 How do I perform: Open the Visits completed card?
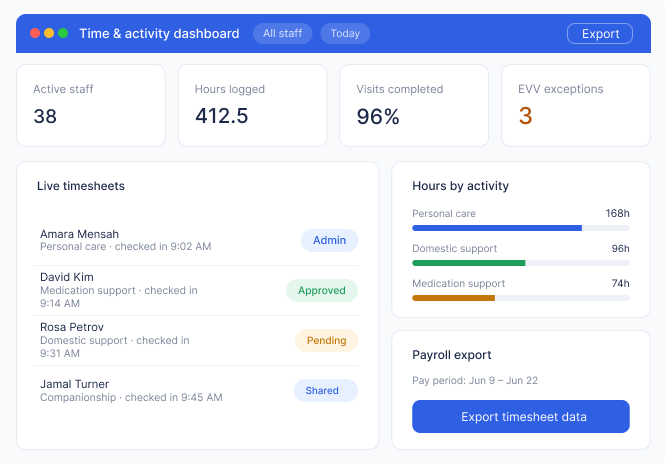point(414,106)
